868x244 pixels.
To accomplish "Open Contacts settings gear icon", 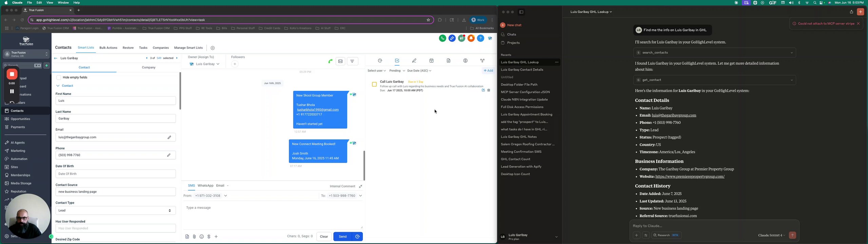I will click(x=213, y=48).
